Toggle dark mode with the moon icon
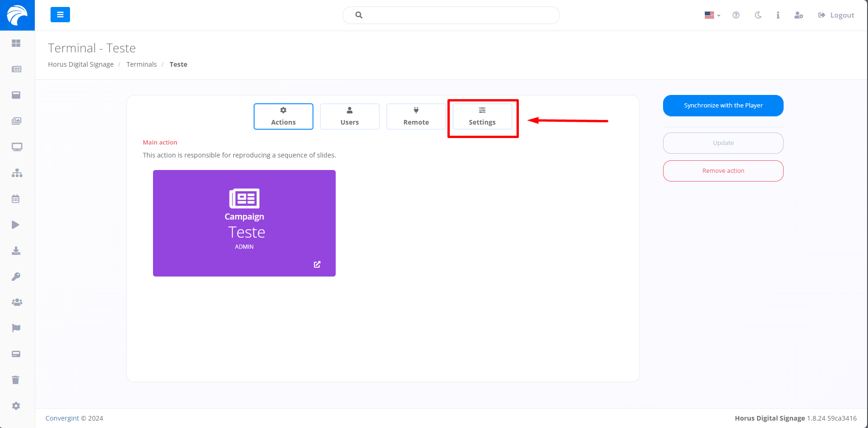 click(x=758, y=15)
